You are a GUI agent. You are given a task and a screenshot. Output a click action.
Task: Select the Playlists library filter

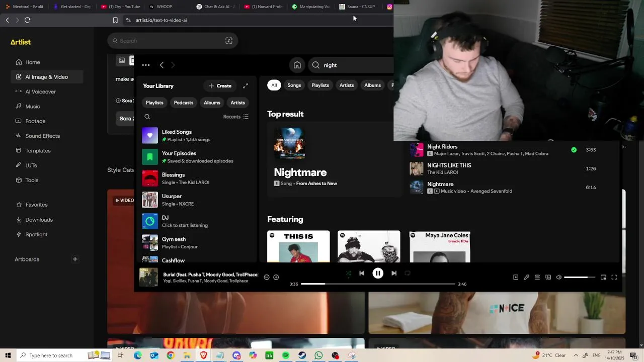point(154,103)
